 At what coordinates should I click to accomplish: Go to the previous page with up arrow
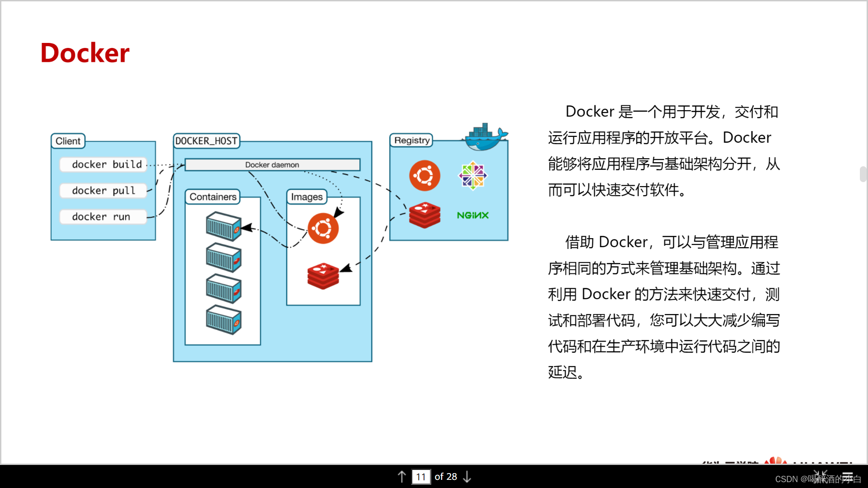click(x=401, y=477)
